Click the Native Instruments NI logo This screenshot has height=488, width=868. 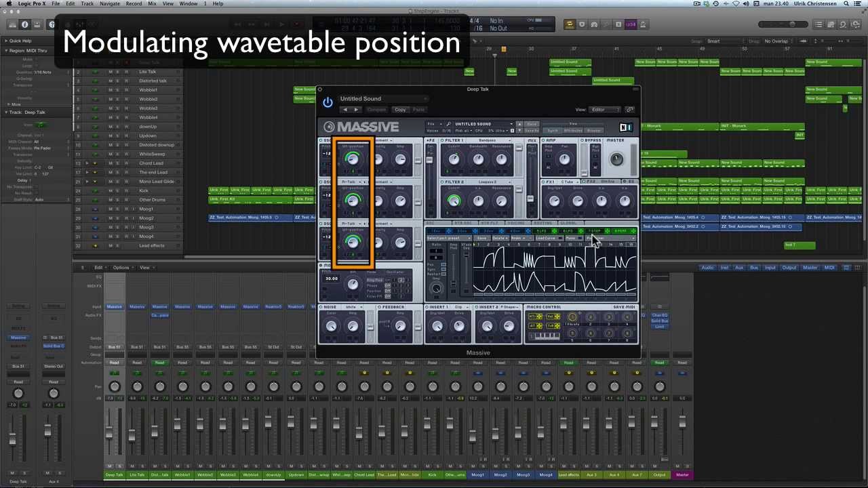(x=625, y=127)
